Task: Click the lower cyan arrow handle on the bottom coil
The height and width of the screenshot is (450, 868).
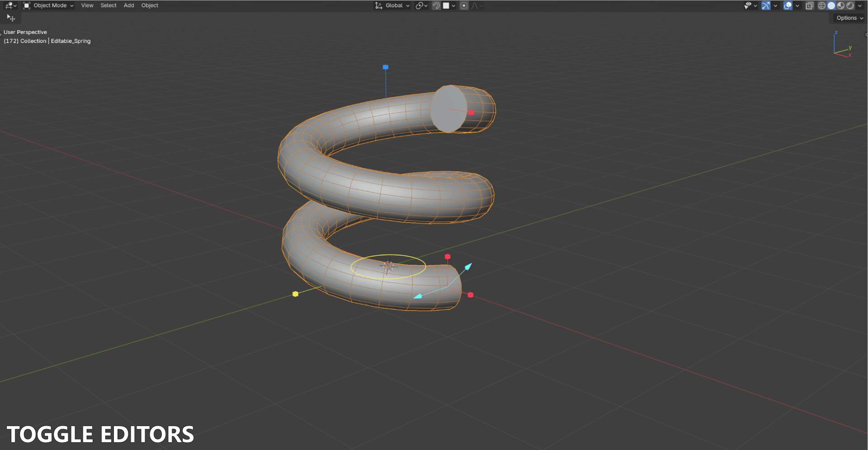Action: coord(418,296)
